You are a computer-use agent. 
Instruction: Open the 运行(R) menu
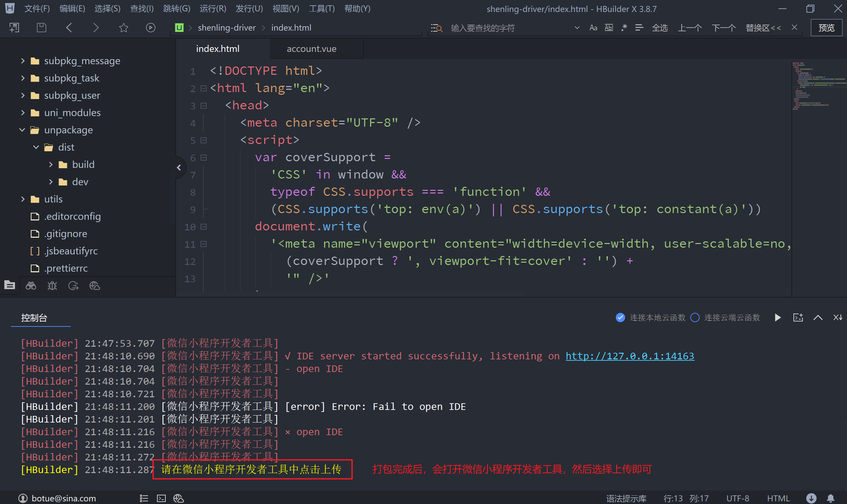point(213,9)
